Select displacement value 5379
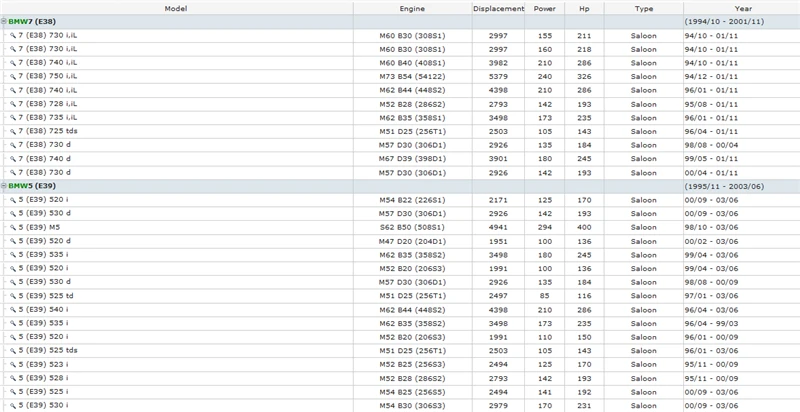The height and width of the screenshot is (412, 800). 498,76
